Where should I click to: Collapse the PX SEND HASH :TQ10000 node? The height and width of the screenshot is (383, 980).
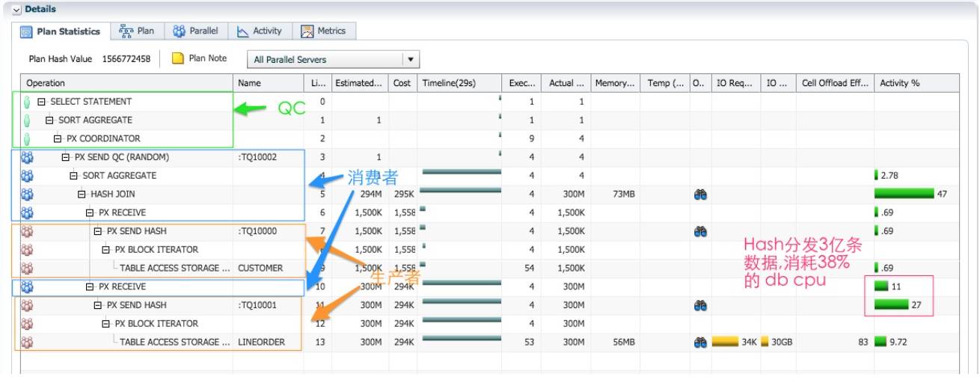(98, 231)
